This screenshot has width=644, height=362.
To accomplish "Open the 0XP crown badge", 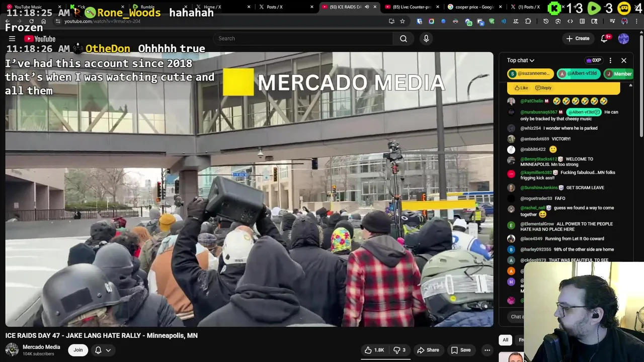I will pos(594,60).
